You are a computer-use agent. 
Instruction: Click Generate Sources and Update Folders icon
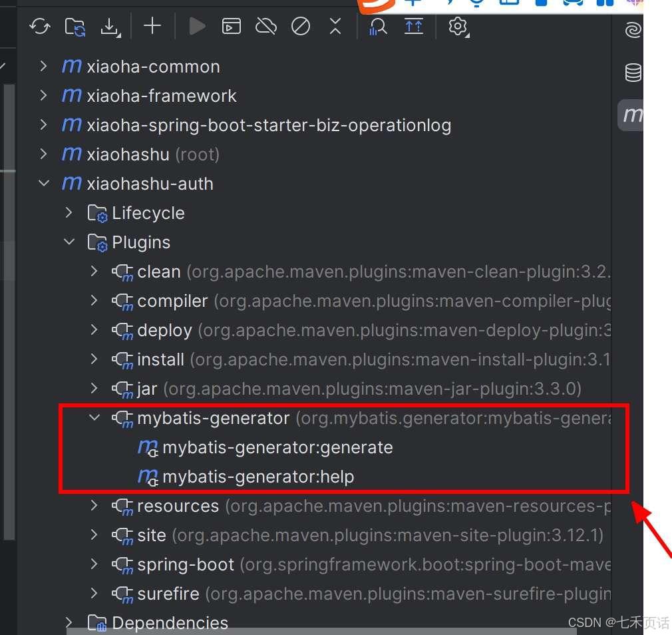click(x=75, y=27)
